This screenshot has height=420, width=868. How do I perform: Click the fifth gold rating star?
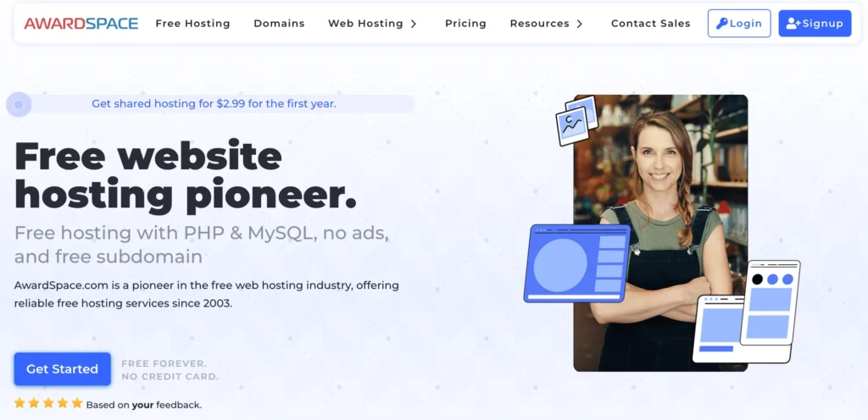77,403
